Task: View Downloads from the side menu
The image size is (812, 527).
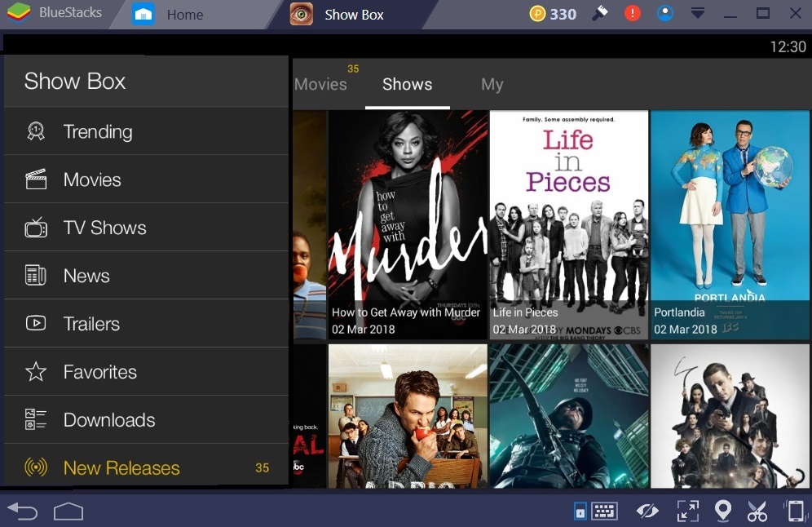Action: (146, 420)
